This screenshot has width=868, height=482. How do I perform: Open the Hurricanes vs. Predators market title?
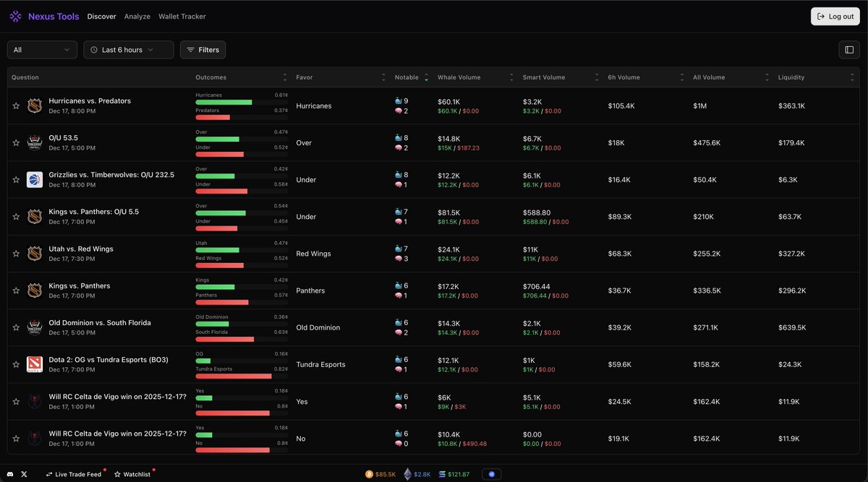(90, 101)
